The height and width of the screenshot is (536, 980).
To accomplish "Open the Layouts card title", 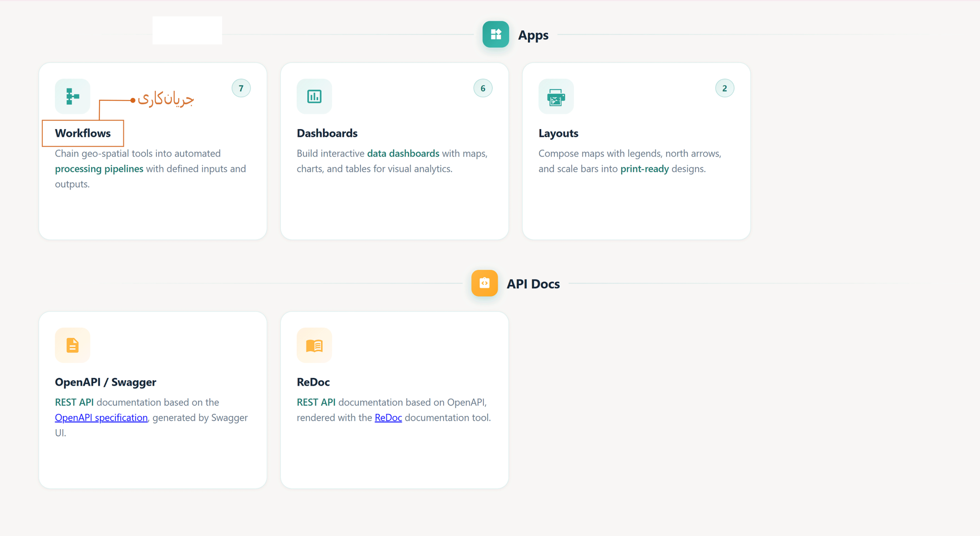I will (x=558, y=133).
